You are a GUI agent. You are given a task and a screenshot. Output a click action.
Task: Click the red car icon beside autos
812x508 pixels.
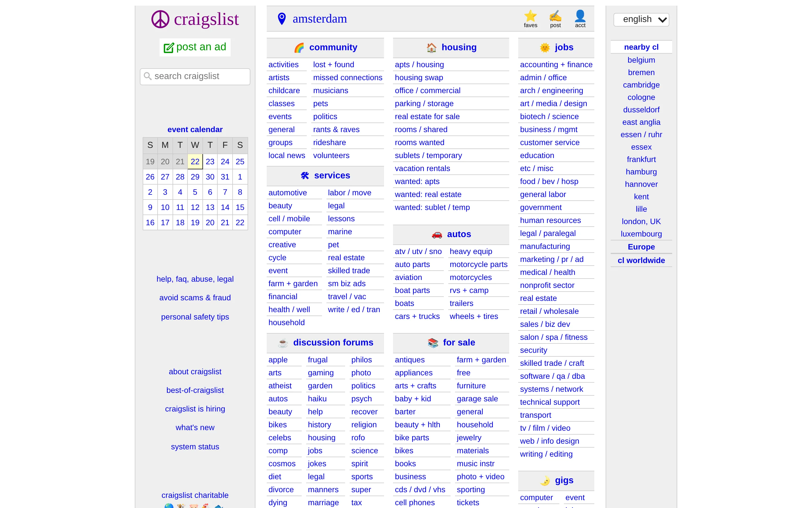pos(437,235)
